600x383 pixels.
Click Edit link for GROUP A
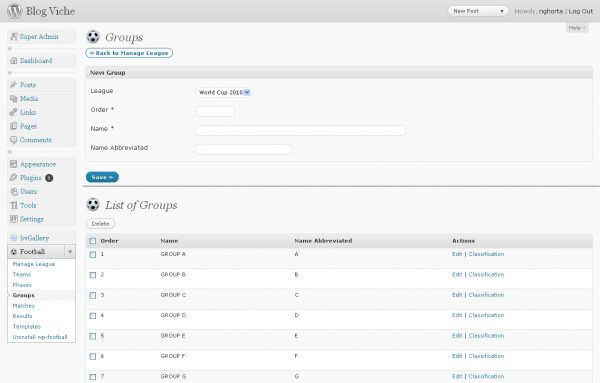(x=457, y=254)
